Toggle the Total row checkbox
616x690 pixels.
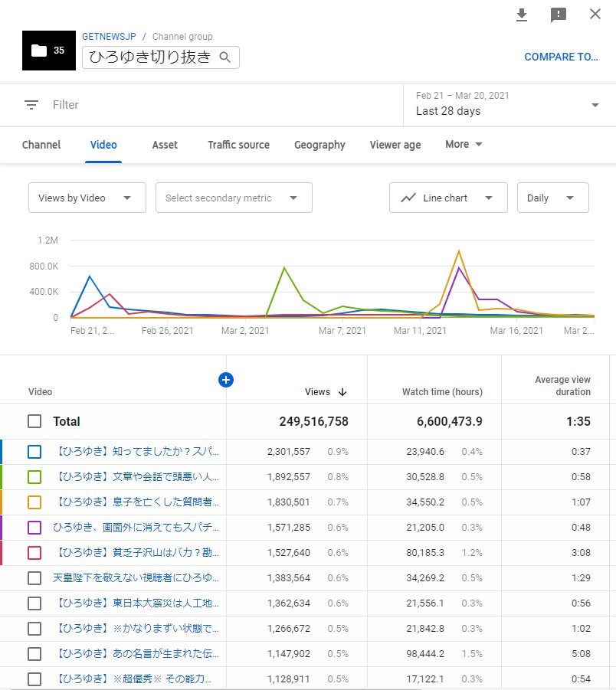pyautogui.click(x=34, y=421)
